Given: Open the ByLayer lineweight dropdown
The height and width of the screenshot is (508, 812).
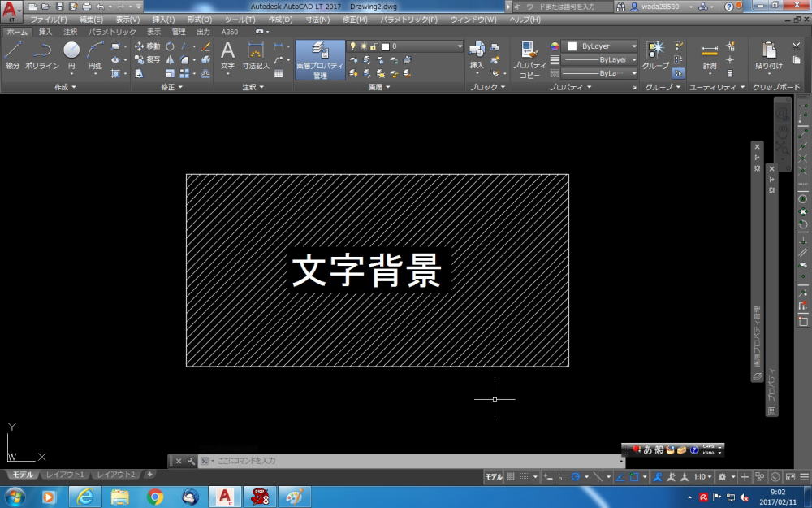Looking at the screenshot, I should tap(600, 59).
